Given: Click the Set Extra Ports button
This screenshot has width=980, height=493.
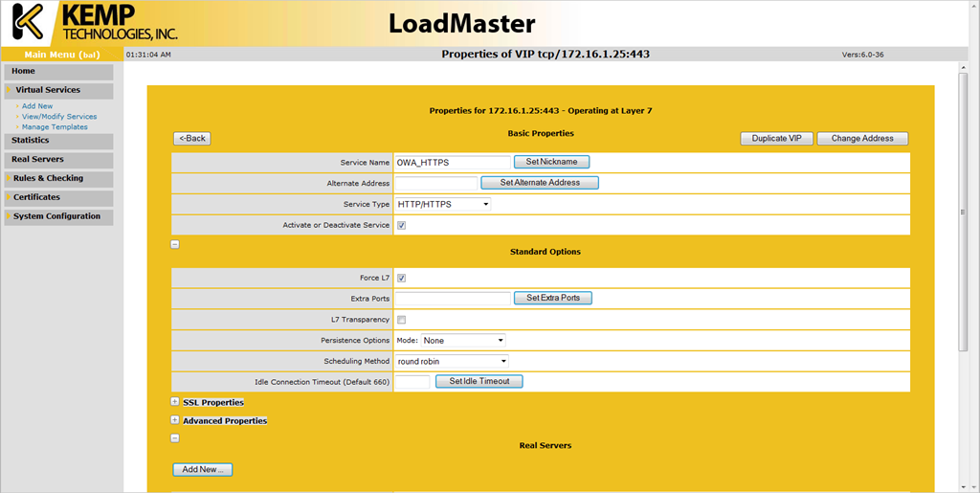Looking at the screenshot, I should point(553,298).
